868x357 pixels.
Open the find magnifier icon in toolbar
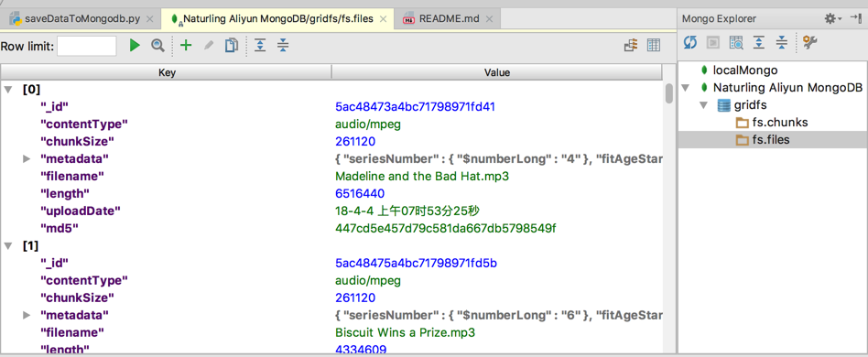tap(158, 46)
